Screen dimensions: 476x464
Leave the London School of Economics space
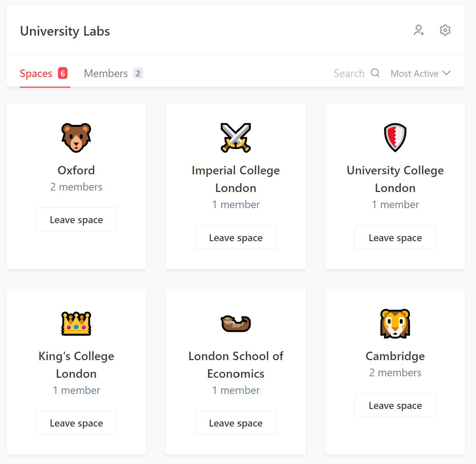coord(236,423)
